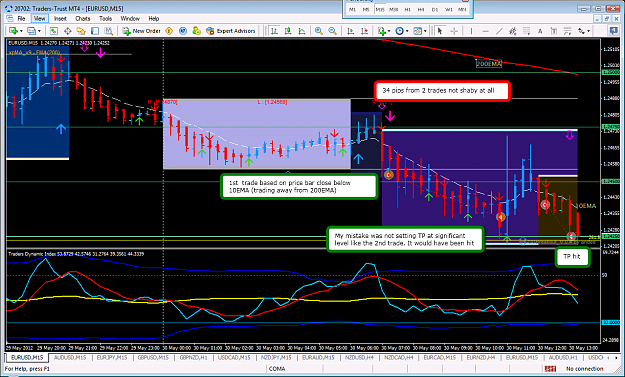
Task: Switch to the GBPUSD,M15 chart tab
Action: pyautogui.click(x=153, y=357)
